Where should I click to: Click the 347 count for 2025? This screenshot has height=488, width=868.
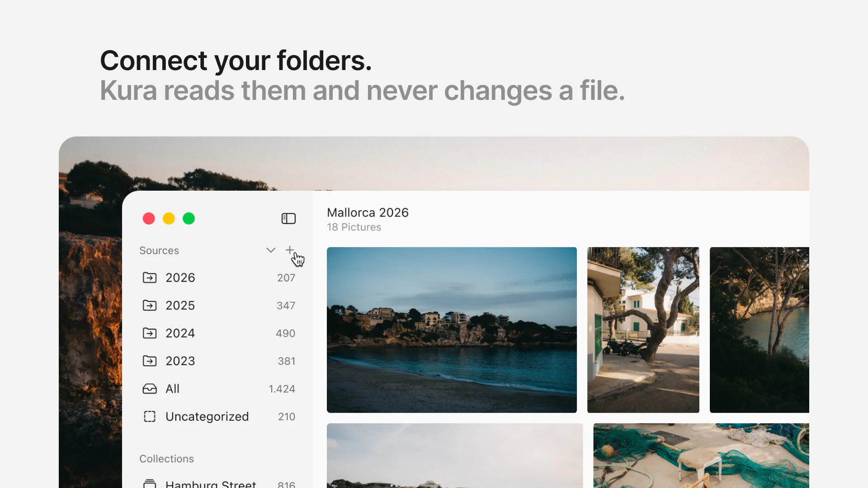(286, 305)
